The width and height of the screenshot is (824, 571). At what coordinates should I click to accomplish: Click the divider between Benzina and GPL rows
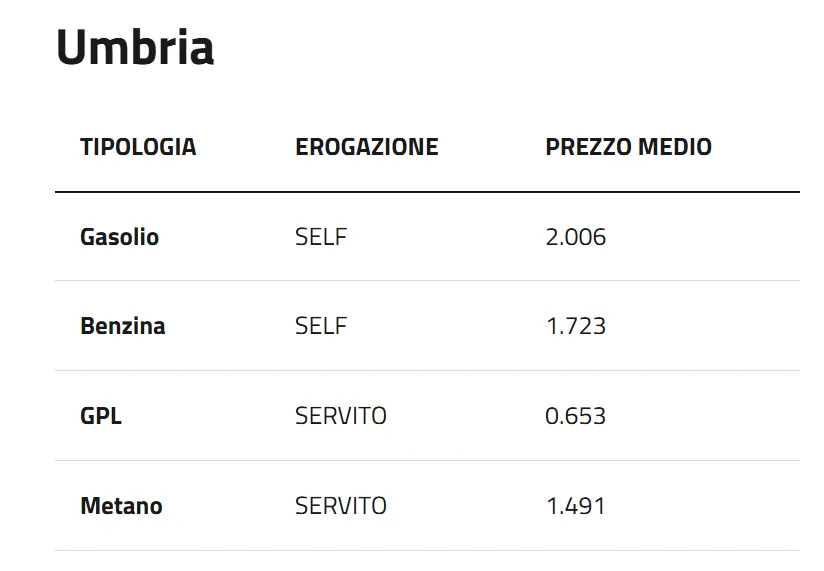point(427,371)
